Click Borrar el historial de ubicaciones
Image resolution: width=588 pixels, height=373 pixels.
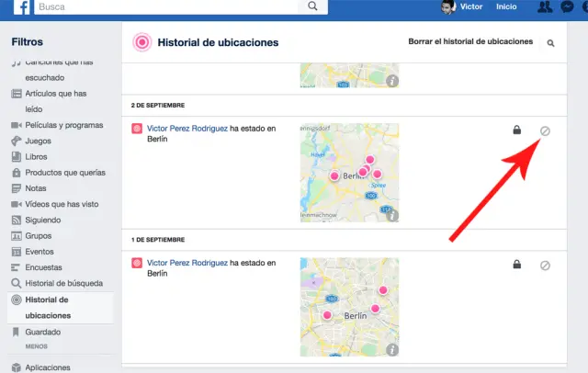pos(469,42)
